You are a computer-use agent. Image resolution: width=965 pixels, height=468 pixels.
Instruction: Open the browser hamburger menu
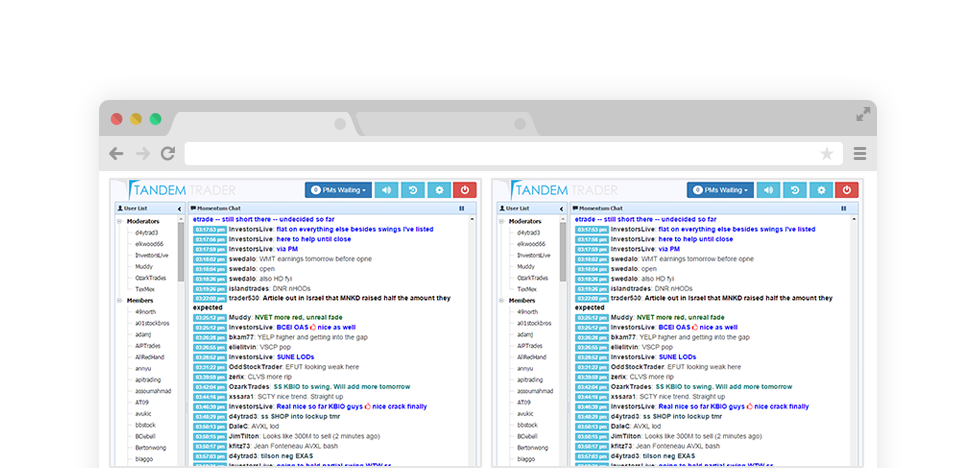pos(860,153)
